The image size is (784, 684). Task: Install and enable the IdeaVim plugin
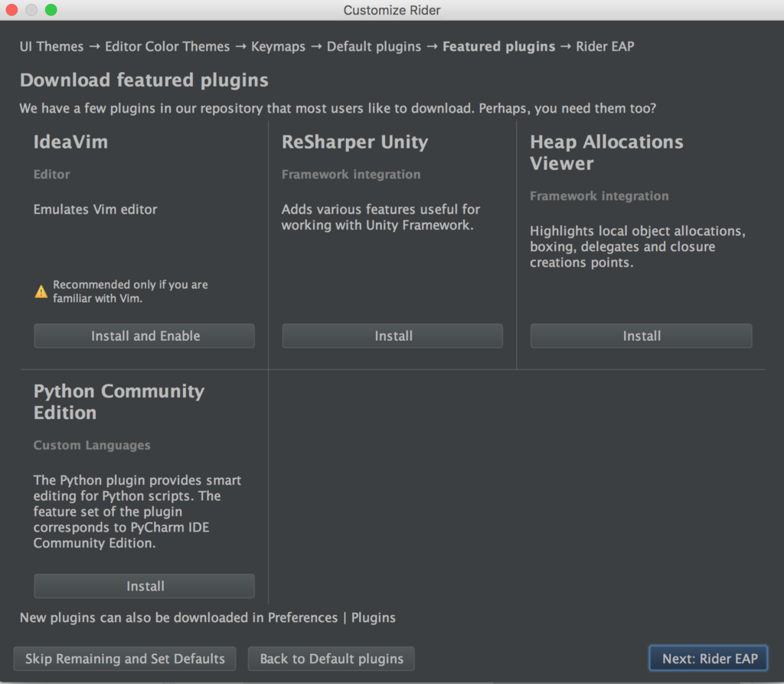[x=145, y=335]
